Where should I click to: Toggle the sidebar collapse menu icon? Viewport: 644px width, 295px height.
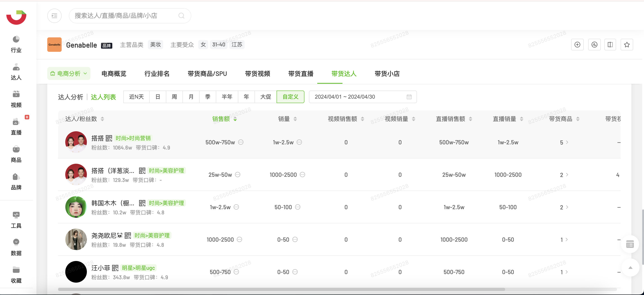pos(54,16)
